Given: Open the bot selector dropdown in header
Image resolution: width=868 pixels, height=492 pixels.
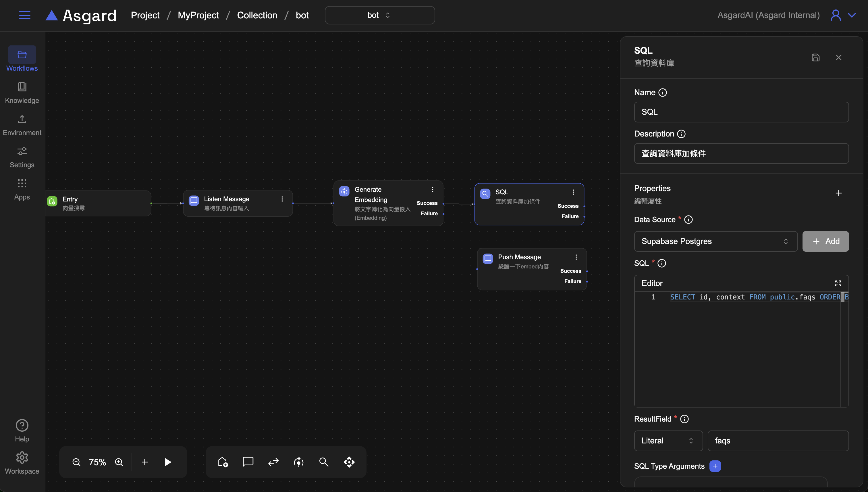Looking at the screenshot, I should coord(379,15).
